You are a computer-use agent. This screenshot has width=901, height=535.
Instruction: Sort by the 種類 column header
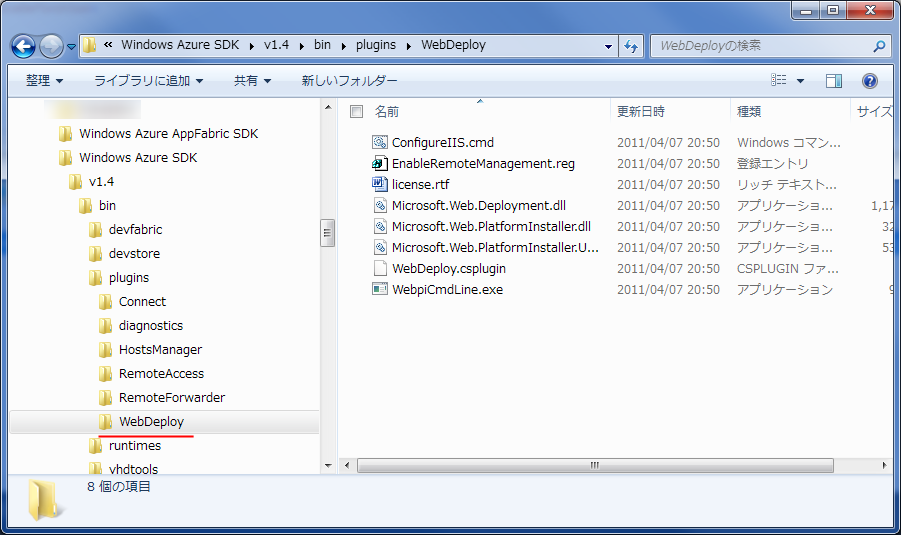tap(749, 111)
